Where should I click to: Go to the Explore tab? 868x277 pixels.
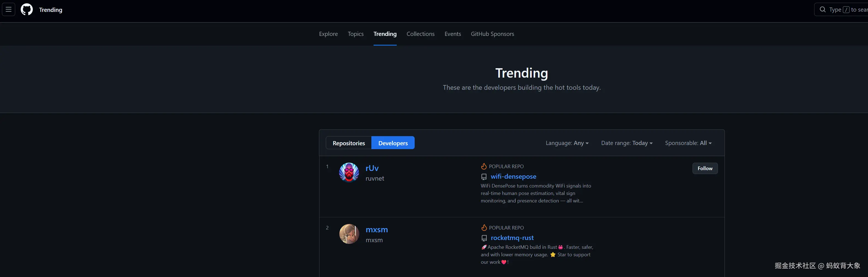click(328, 34)
